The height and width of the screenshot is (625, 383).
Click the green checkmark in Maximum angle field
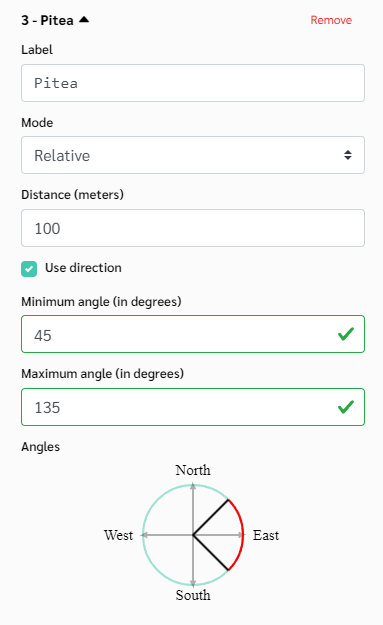(346, 407)
